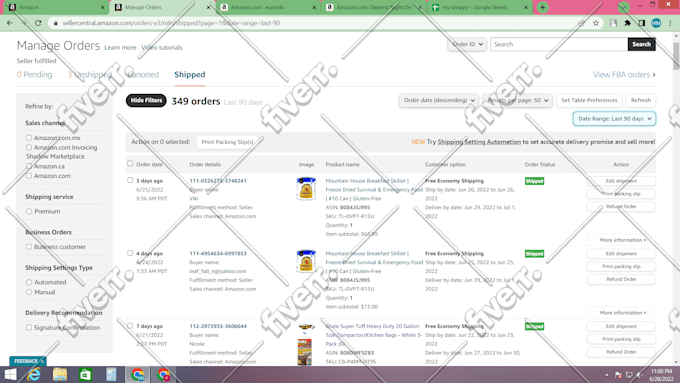This screenshot has width=680, height=383.
Task: Open product image for order 111-4954634-6997853
Action: (x=306, y=261)
